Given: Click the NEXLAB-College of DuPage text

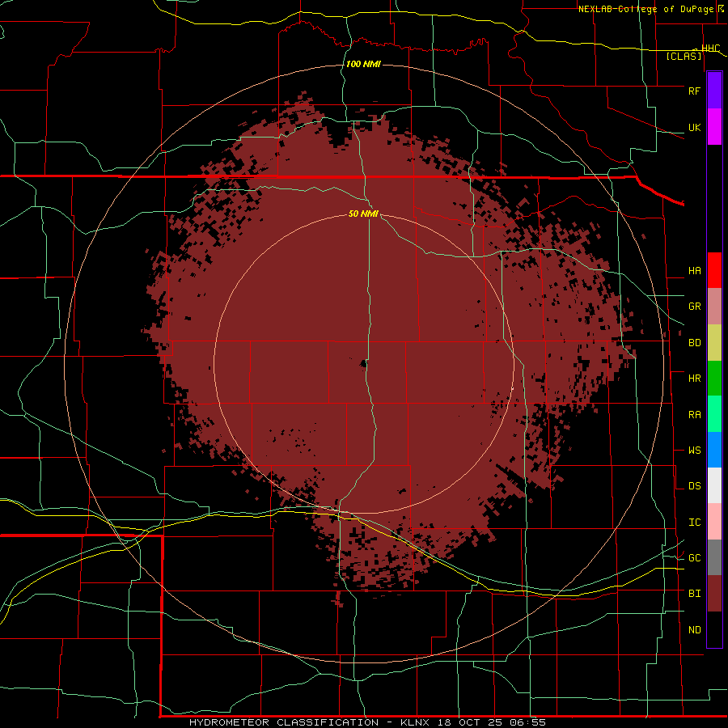Looking at the screenshot, I should 645,9.
